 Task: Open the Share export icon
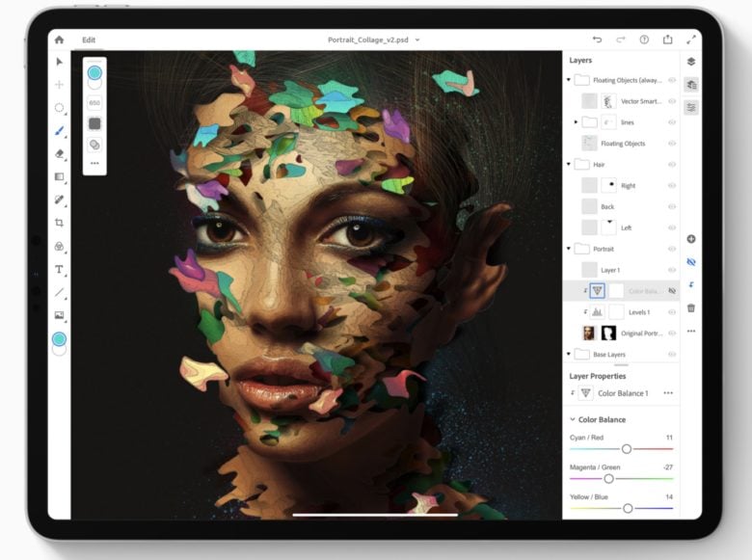point(667,40)
